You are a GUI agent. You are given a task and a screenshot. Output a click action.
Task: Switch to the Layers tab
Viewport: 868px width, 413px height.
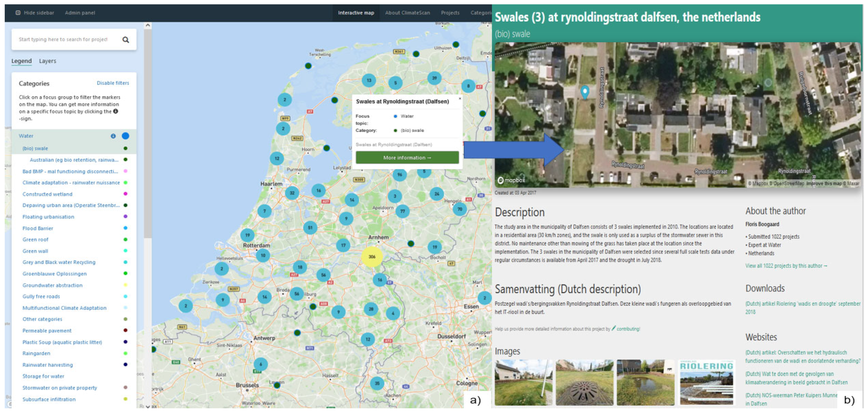pos(48,61)
